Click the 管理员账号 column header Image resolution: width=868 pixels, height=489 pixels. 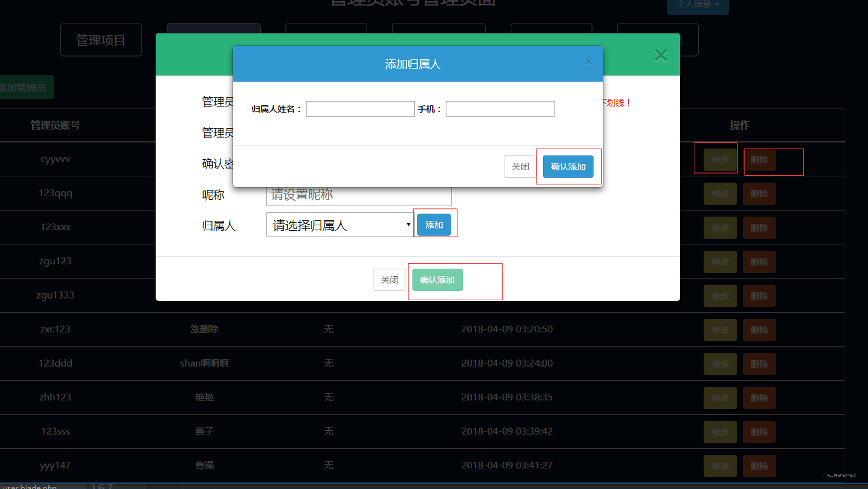point(55,125)
